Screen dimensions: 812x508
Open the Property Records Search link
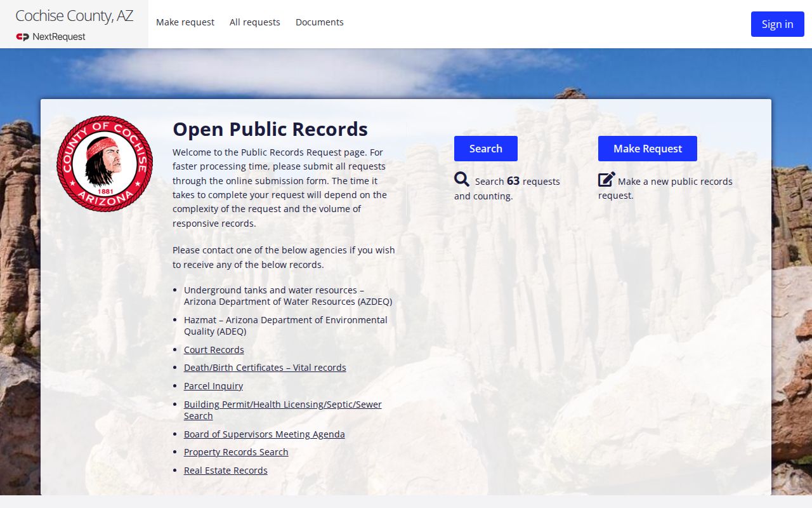[236, 452]
